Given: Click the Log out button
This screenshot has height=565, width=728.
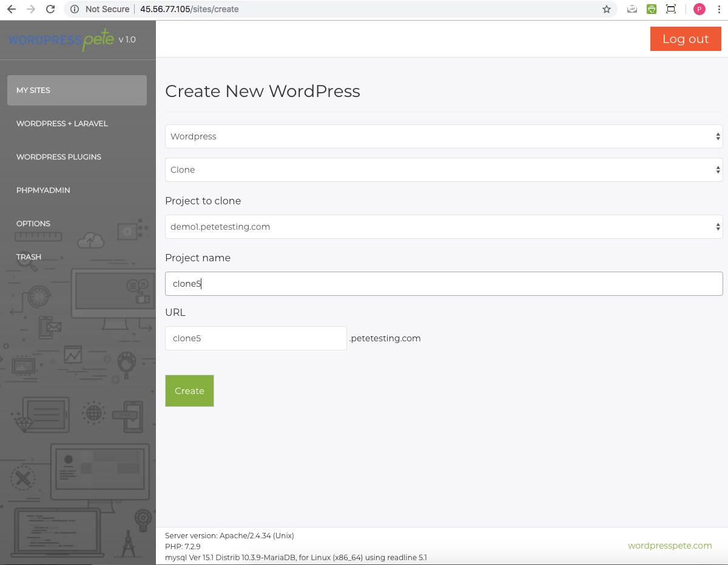Looking at the screenshot, I should tap(686, 39).
